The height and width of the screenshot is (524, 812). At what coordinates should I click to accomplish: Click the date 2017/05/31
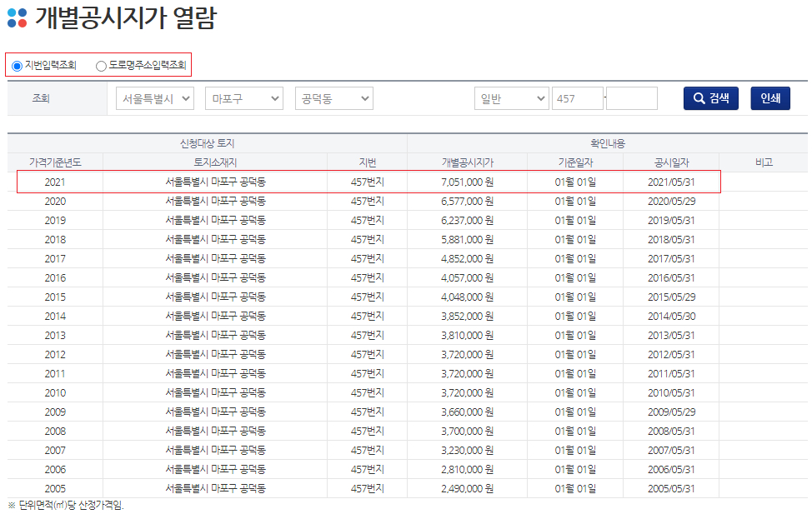point(671,258)
